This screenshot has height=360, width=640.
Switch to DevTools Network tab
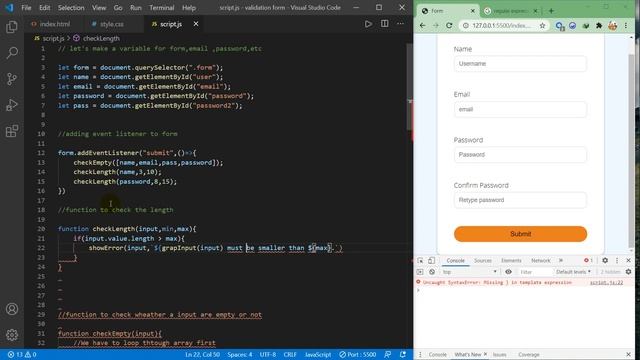(x=540, y=260)
